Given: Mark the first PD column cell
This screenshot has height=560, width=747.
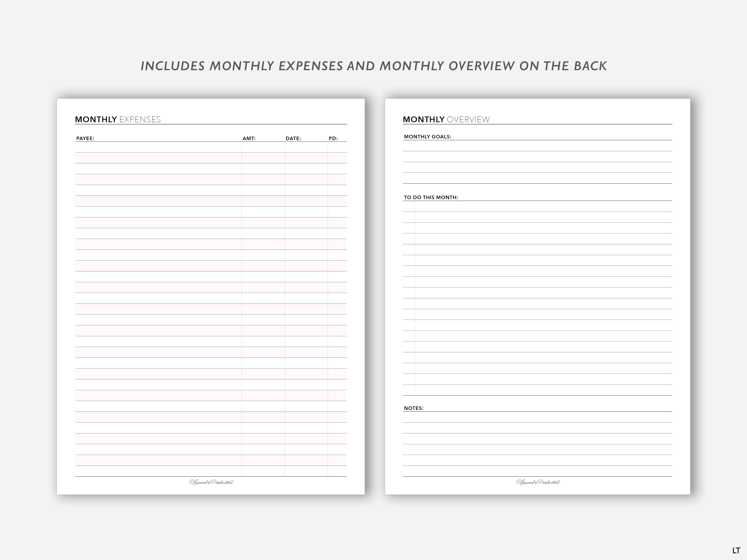Looking at the screenshot, I should (337, 147).
